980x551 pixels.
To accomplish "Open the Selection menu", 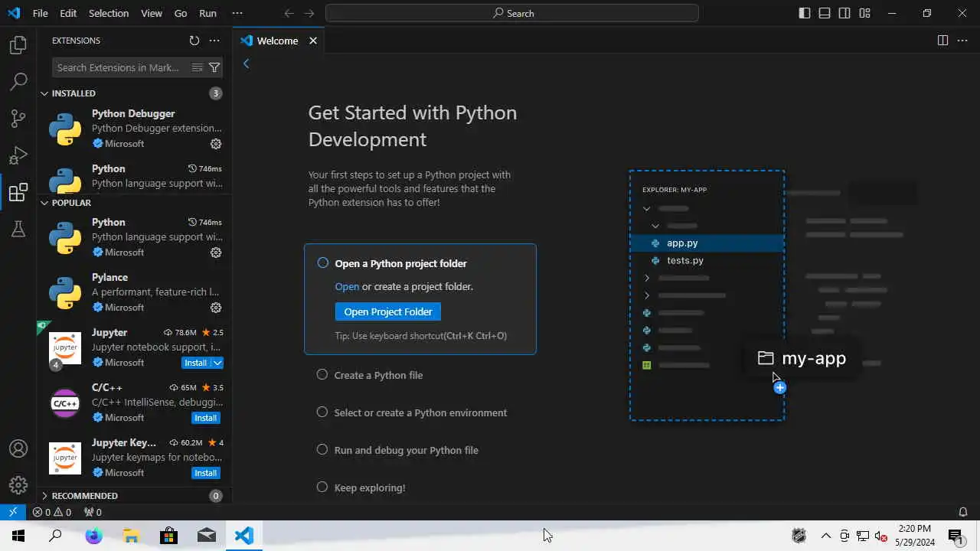I will tap(109, 13).
